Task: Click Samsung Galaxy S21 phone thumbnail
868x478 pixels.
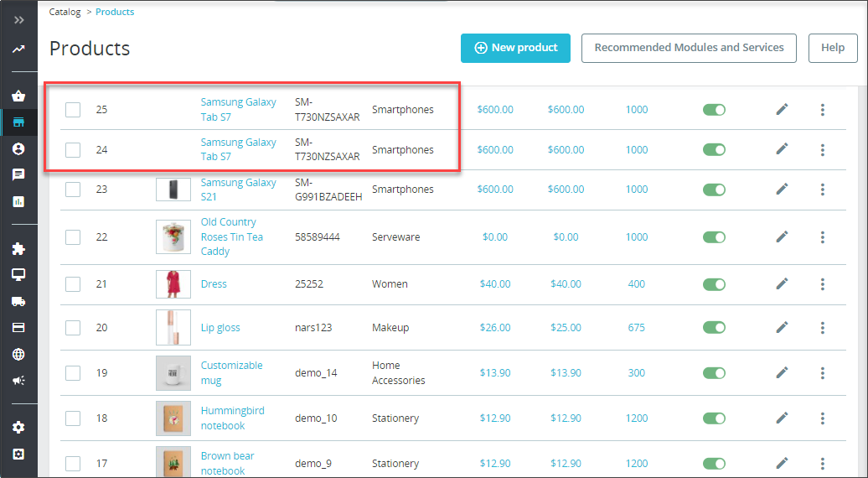Action: tap(173, 190)
